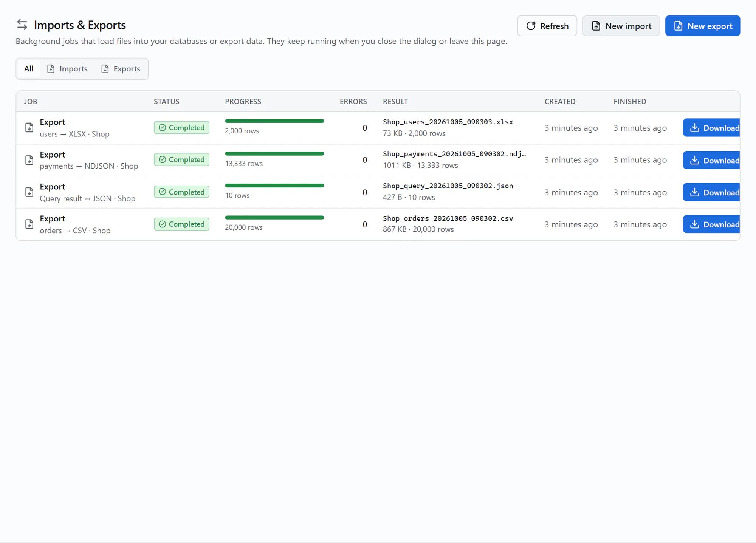Click the CREATED column header

click(560, 101)
